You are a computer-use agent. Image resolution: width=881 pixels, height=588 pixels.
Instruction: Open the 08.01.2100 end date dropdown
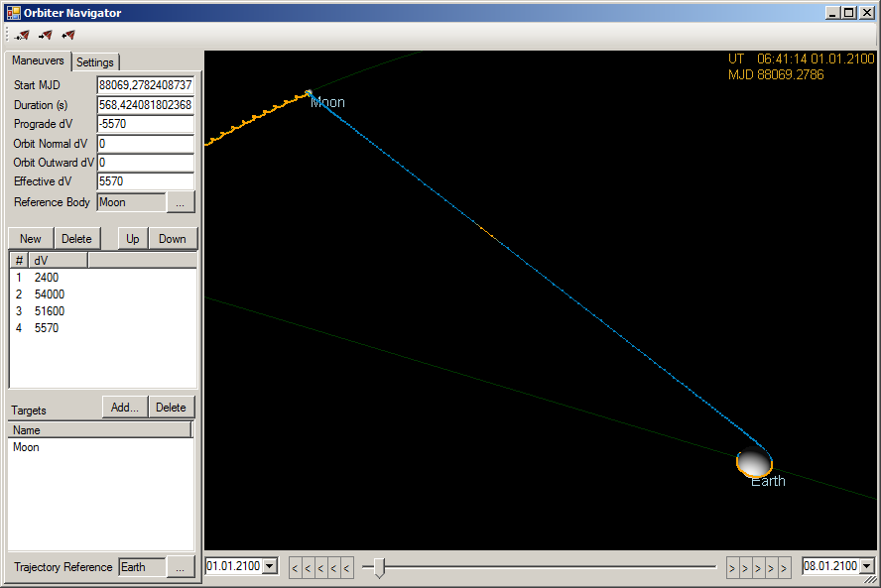point(867,566)
